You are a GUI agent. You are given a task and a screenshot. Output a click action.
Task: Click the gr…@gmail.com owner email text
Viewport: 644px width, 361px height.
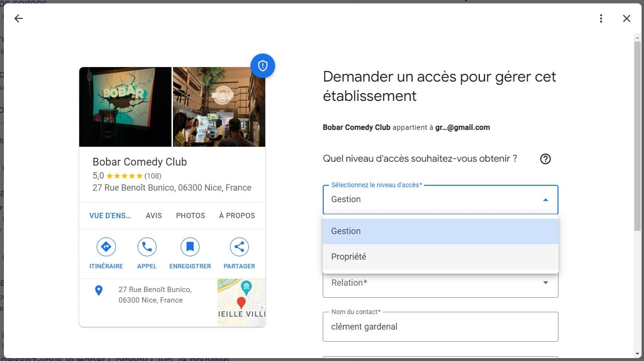click(463, 127)
